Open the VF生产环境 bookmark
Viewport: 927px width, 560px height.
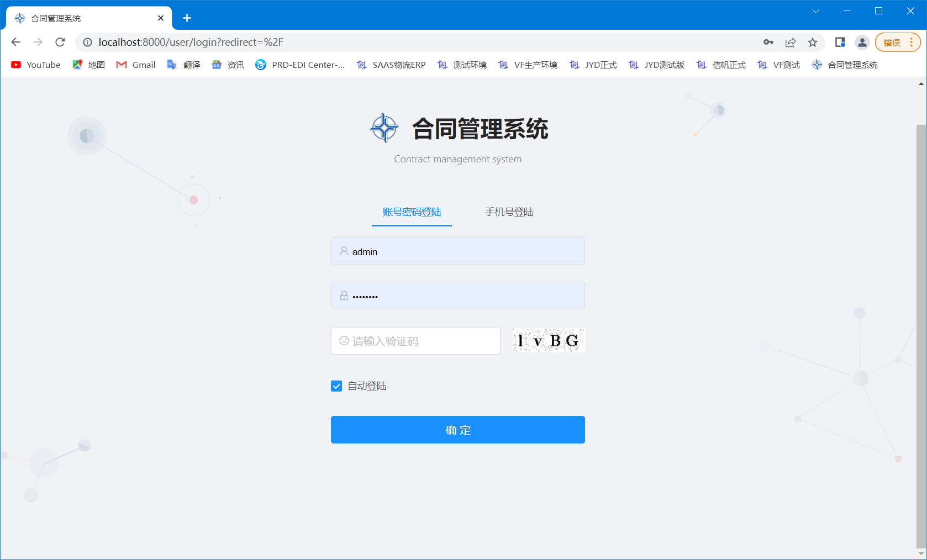528,65
